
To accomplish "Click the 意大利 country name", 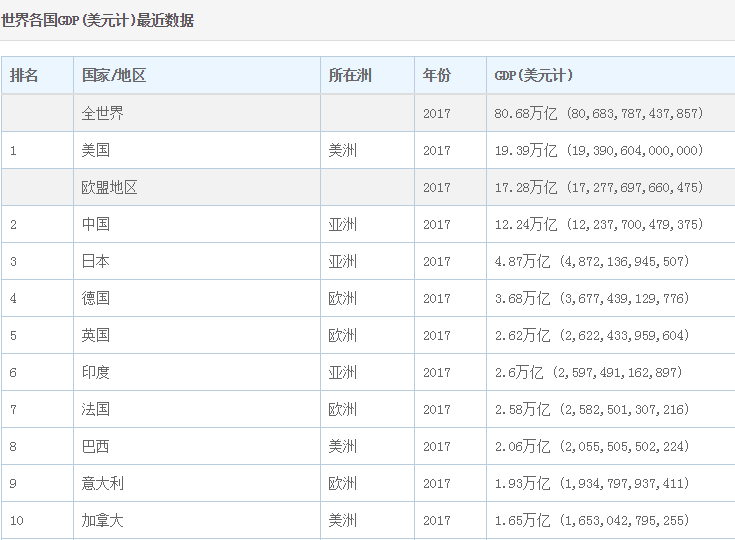I will [x=102, y=483].
